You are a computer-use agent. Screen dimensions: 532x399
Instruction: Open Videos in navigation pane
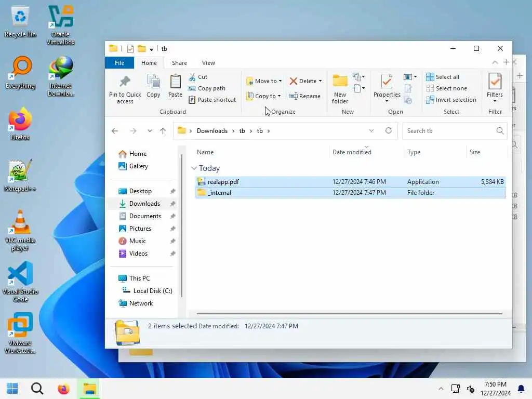[x=132, y=254]
